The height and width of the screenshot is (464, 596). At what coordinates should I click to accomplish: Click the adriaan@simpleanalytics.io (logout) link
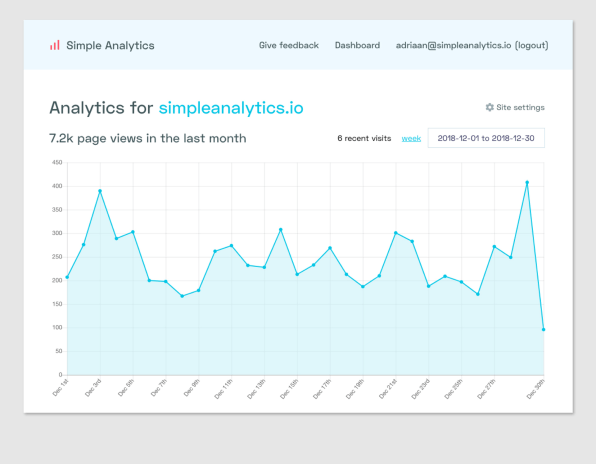coord(472,45)
